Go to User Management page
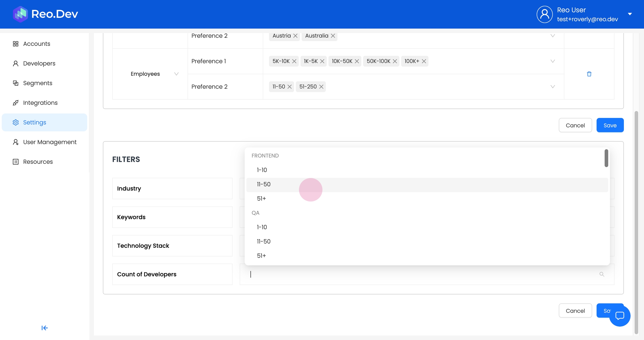644x340 pixels. [49, 142]
